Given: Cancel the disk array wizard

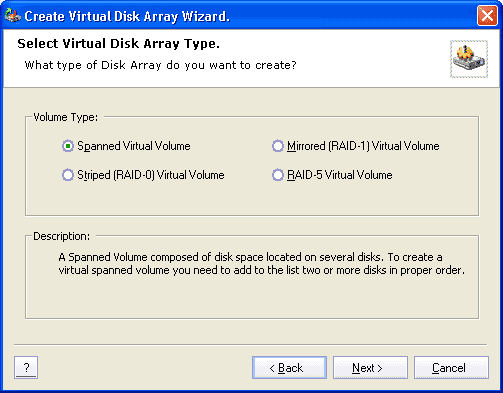Looking at the screenshot, I should pos(451,368).
